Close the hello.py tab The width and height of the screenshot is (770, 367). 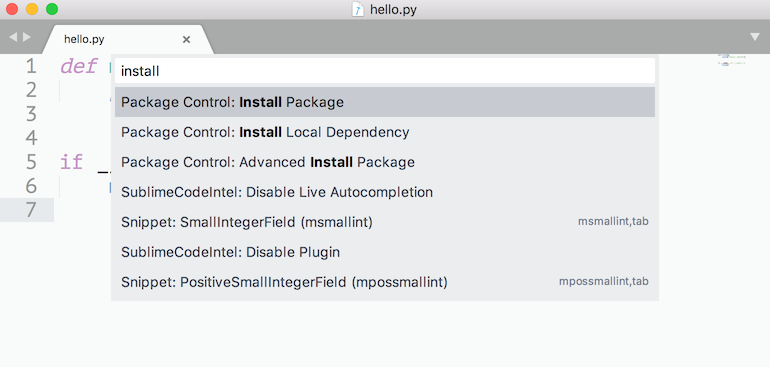coord(186,39)
